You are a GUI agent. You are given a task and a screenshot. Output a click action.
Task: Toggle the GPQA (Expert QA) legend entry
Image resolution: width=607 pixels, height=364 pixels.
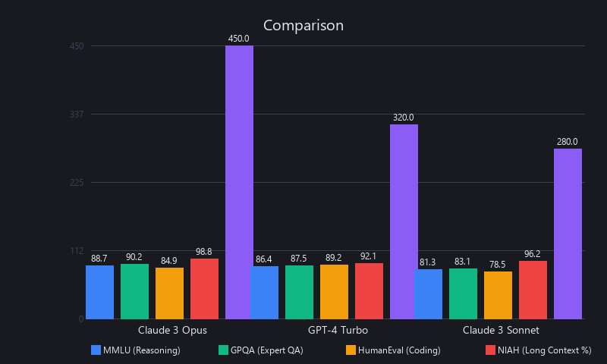(261, 350)
